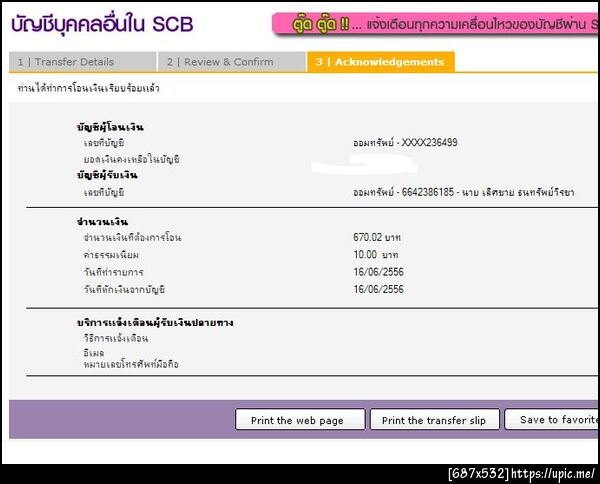Click the page title บัญชีบุคคลอื่นใน SCB
Image resolution: width=600 pixels, height=484 pixels.
pyautogui.click(x=102, y=25)
